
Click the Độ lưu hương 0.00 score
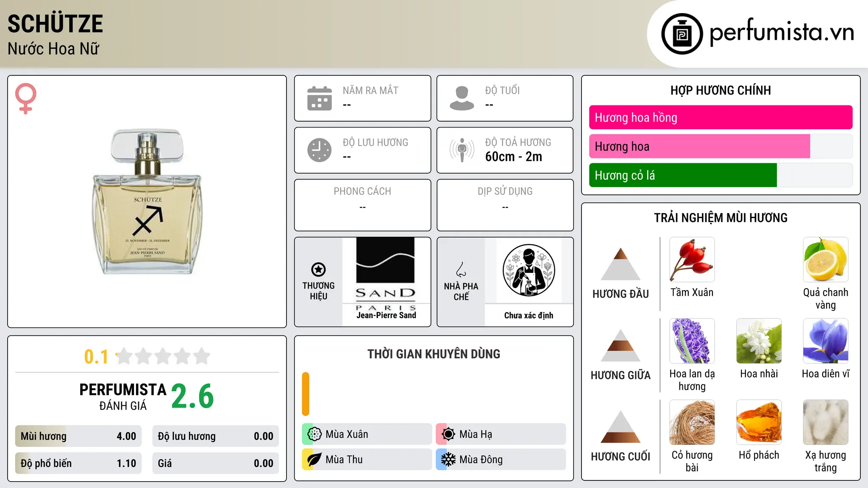(215, 436)
